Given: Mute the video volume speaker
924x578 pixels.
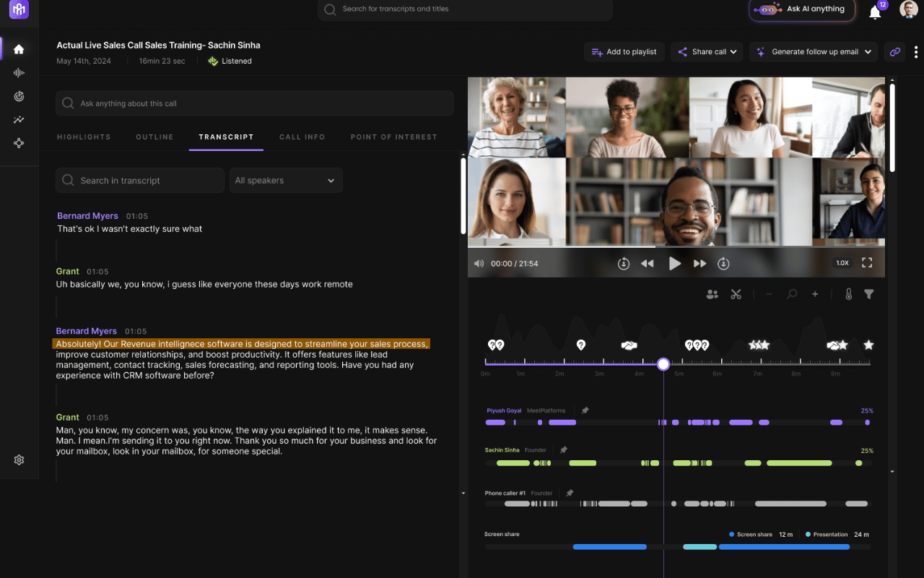Looking at the screenshot, I should point(479,264).
